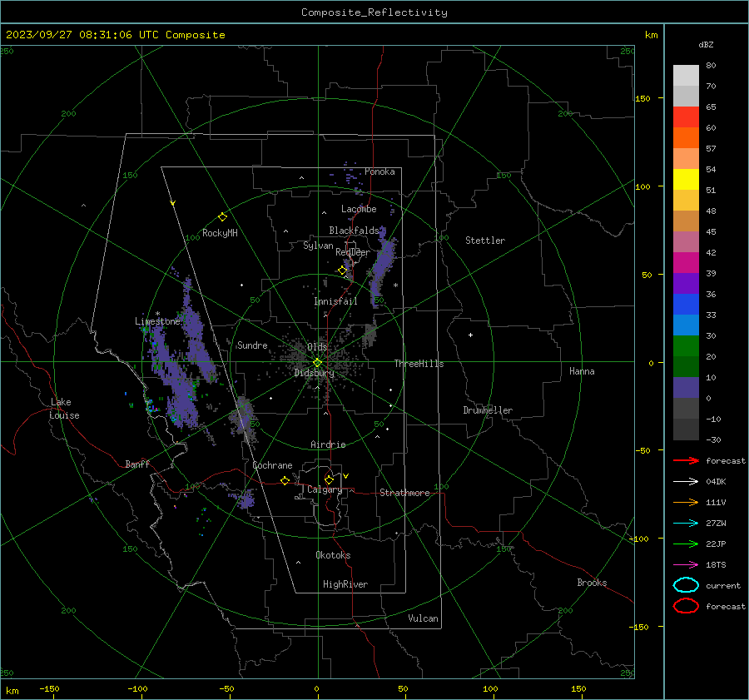The height and width of the screenshot is (700, 749).
Task: Click the white plus marker west of Hanna
Action: pyautogui.click(x=470, y=335)
